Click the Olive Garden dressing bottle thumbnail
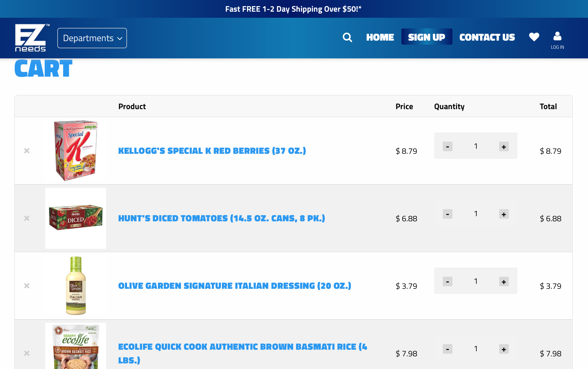The height and width of the screenshot is (369, 588). point(76,286)
